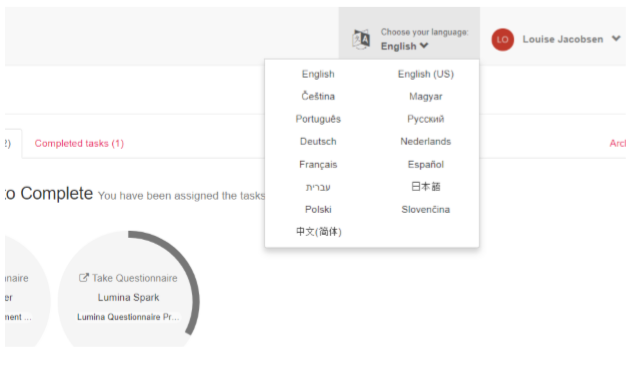The image size is (636, 366).
Task: Click the Lumina Spark task title
Action: 128,297
